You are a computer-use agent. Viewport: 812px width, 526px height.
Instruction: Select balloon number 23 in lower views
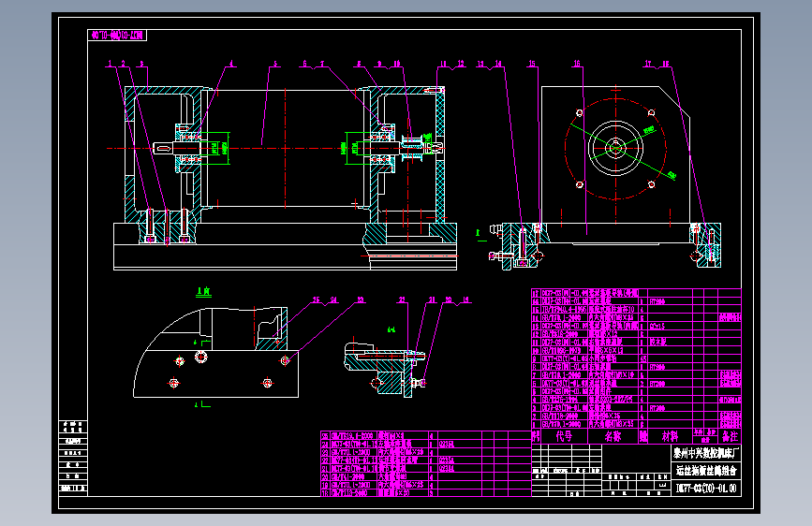(360, 300)
